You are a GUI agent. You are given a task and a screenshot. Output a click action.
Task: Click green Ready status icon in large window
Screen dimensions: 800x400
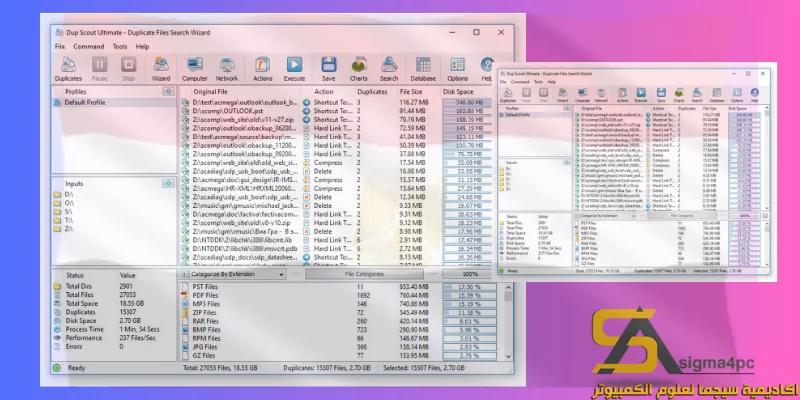57,368
